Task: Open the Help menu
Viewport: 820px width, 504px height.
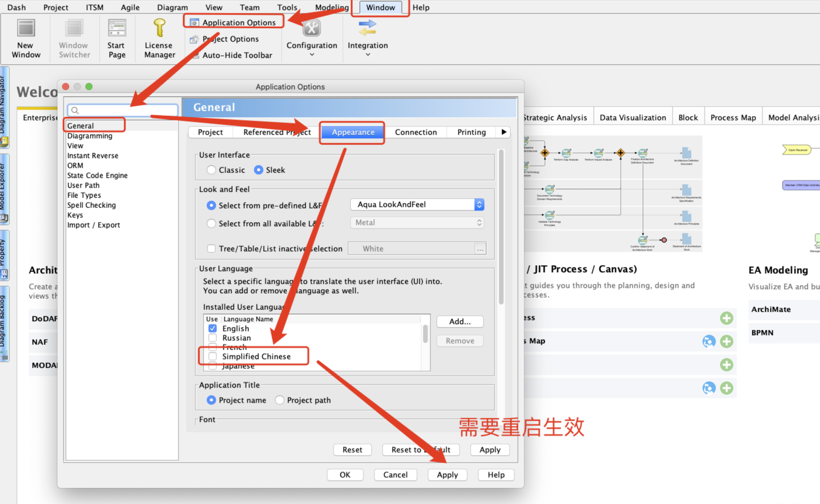Action: pyautogui.click(x=421, y=7)
